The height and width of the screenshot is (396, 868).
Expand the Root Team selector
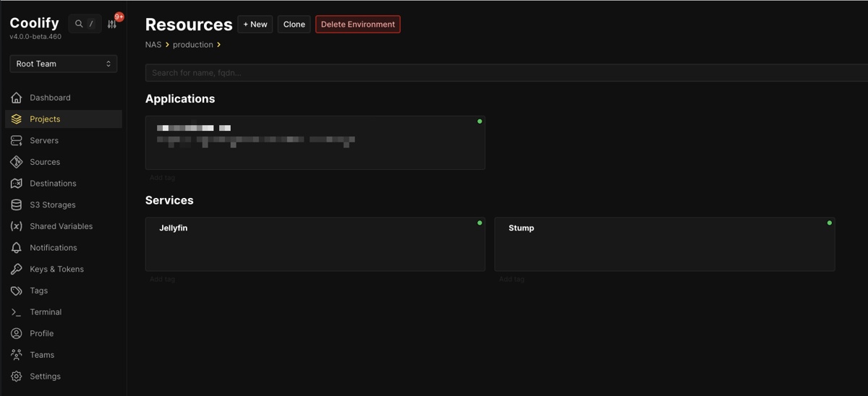pyautogui.click(x=64, y=64)
